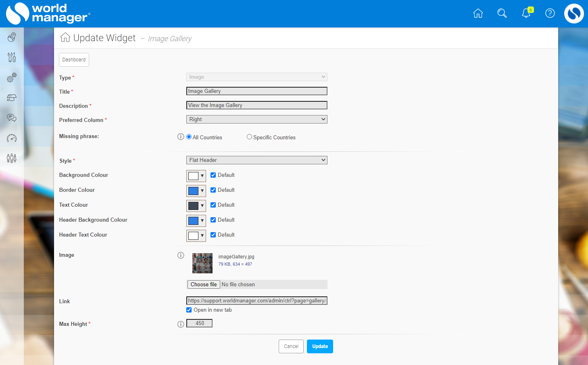Click the people group icon in the sidebar
588x365 pixels.
click(x=11, y=158)
